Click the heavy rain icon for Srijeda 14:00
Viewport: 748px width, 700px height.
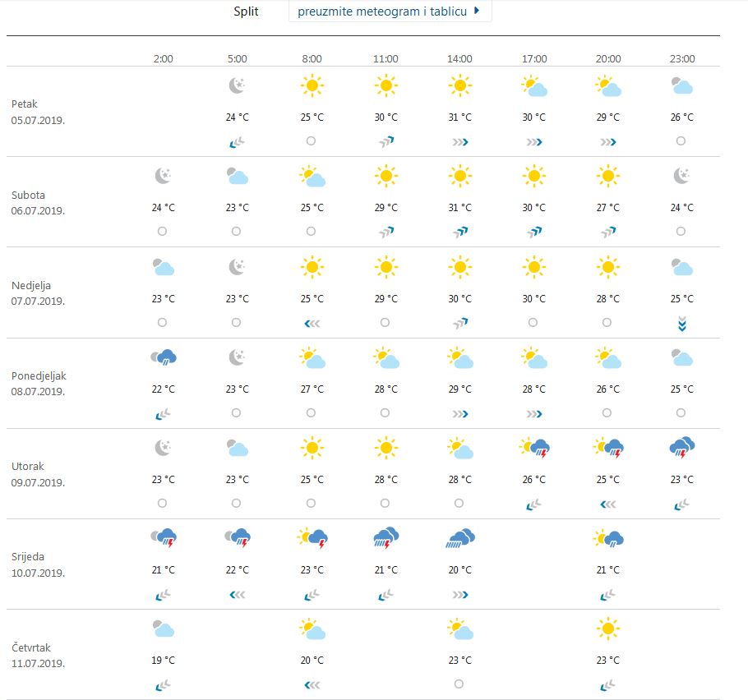coord(459,538)
